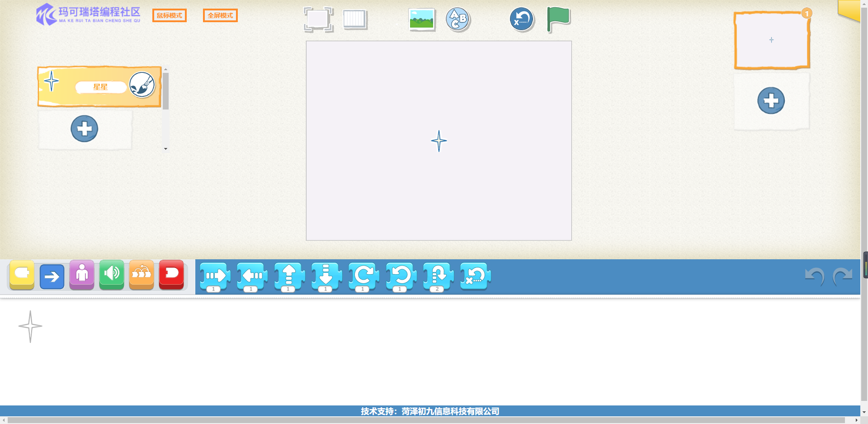Switch to red end blocks category
Screen dimensions: 868x424
tap(171, 274)
